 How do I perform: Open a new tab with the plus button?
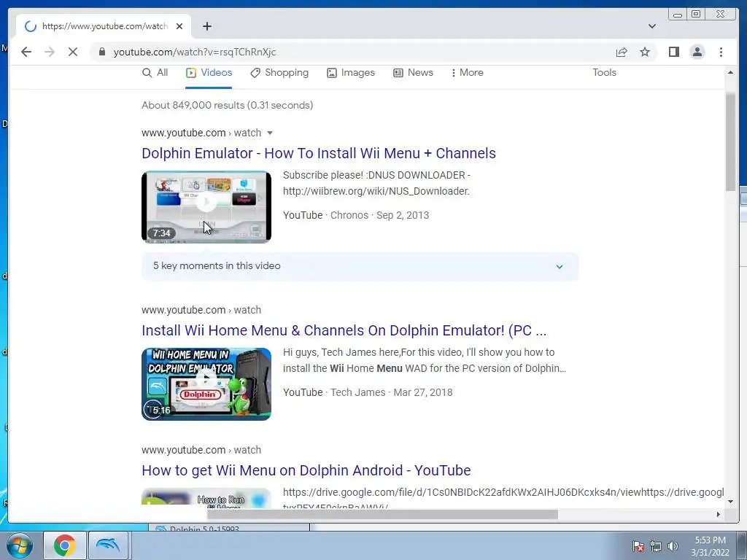point(206,26)
